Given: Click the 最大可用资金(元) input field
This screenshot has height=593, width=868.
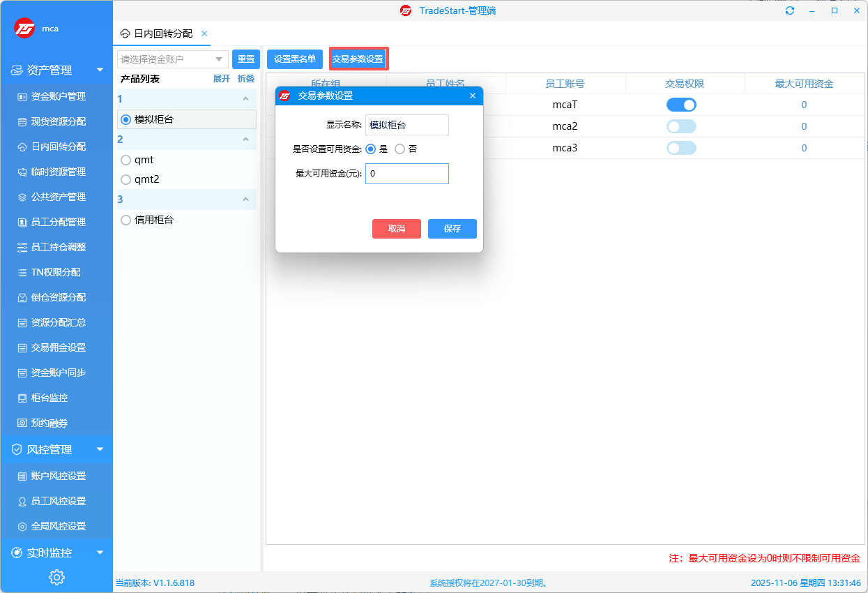Looking at the screenshot, I should click(x=406, y=174).
